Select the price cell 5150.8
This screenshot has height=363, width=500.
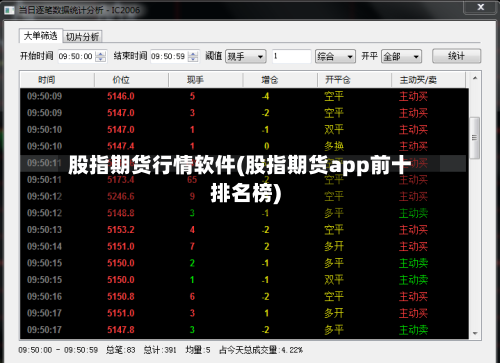coord(121,296)
